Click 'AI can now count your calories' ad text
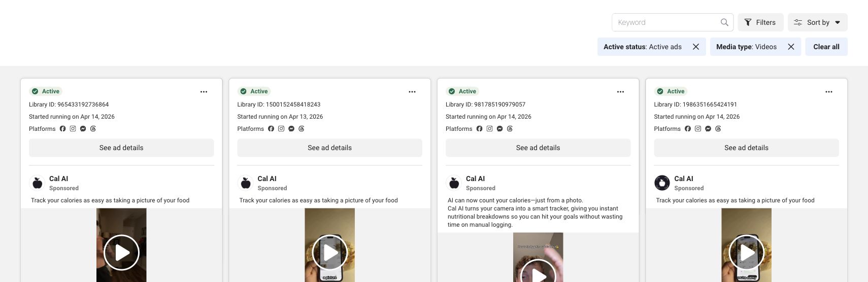 point(535,213)
